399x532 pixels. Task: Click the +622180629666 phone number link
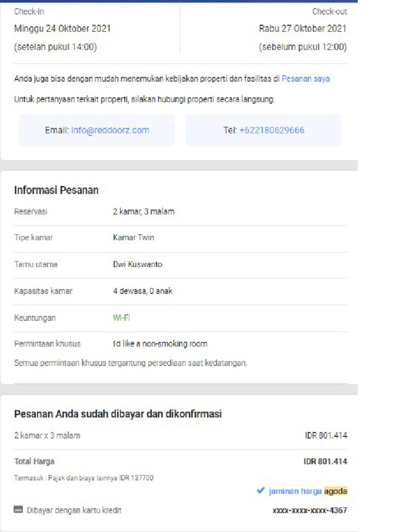click(x=272, y=130)
